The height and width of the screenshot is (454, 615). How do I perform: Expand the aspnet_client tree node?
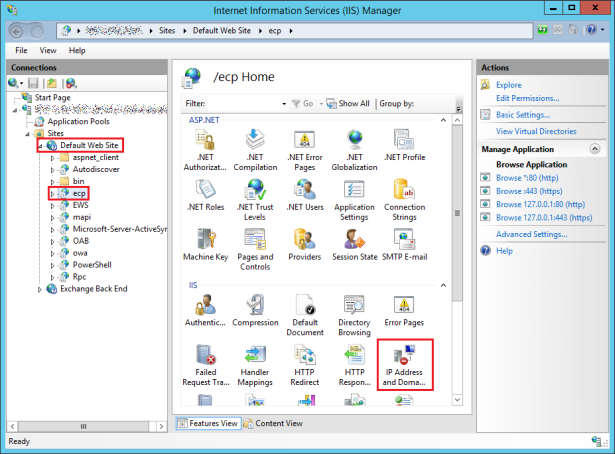[52, 158]
